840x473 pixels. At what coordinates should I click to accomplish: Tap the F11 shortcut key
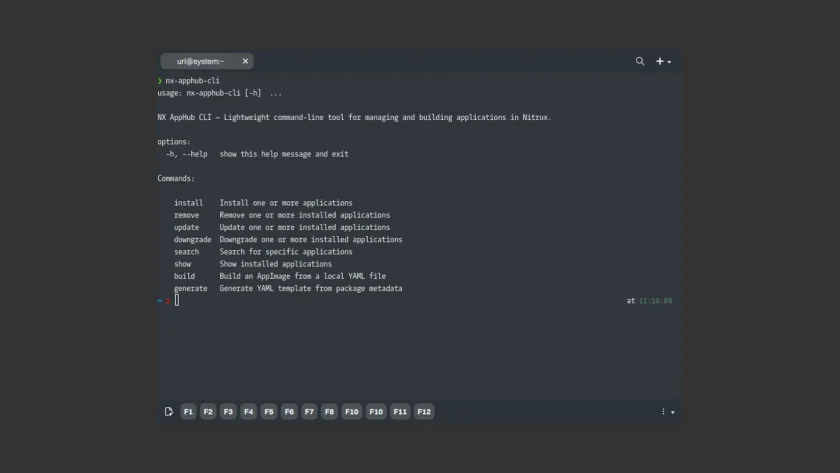(400, 411)
